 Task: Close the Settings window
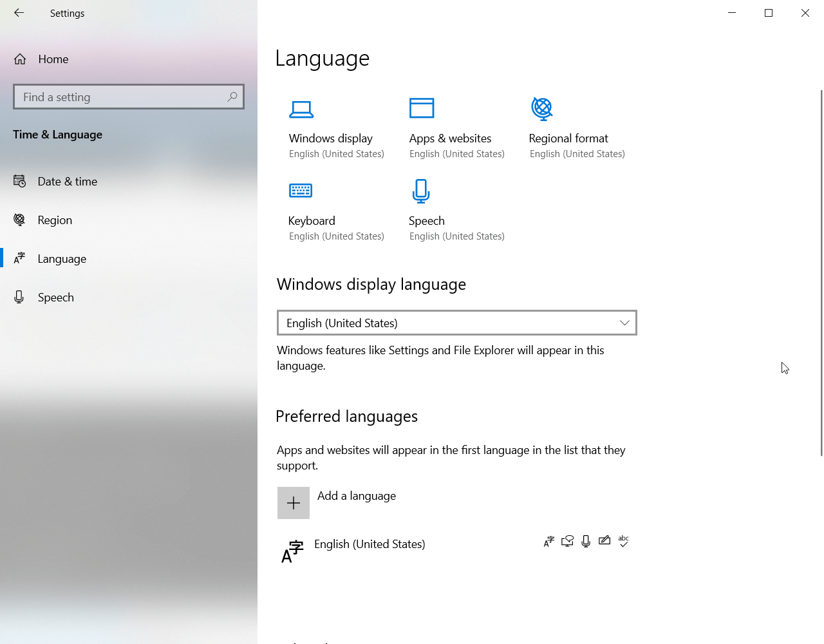pyautogui.click(x=805, y=13)
